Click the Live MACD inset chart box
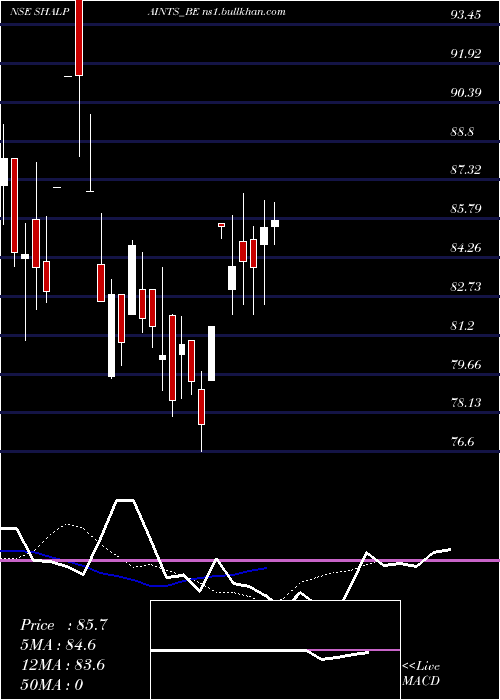This screenshot has width=500, height=700. coord(275,650)
